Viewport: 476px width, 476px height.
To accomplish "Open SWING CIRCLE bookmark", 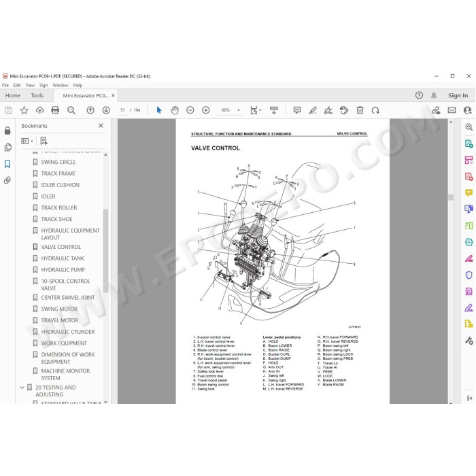I will pyautogui.click(x=58, y=162).
